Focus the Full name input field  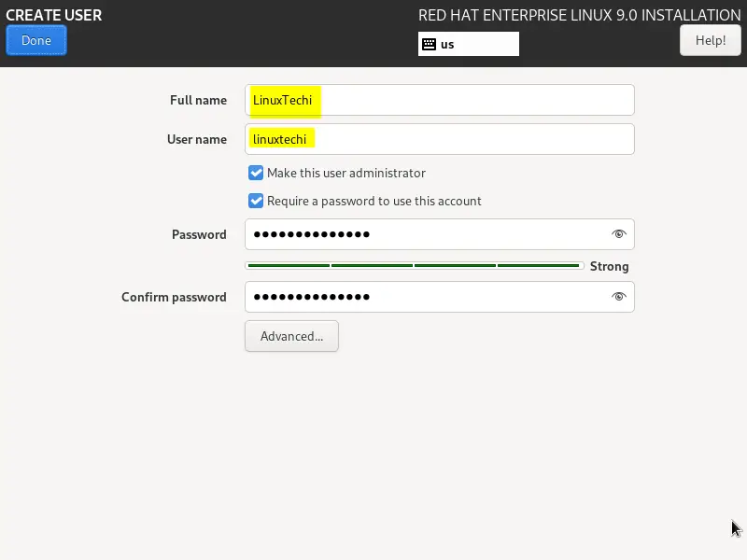[x=439, y=100]
